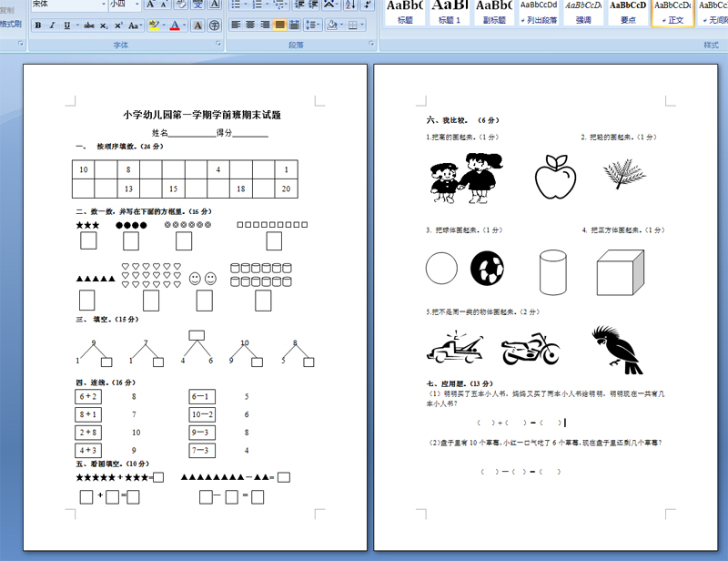Sort the selected text A to Z
Image resolution: width=728 pixels, height=561 pixels.
point(350,5)
